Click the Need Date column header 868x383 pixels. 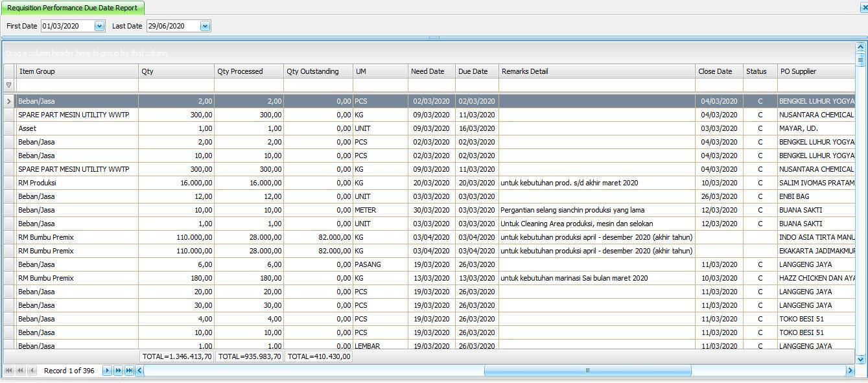432,71
